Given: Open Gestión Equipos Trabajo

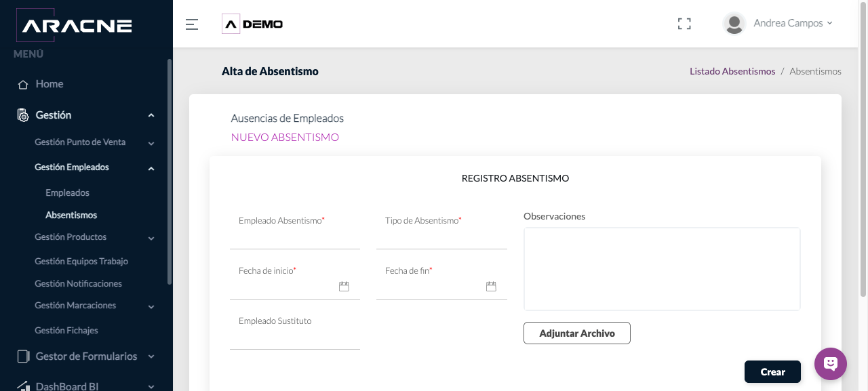Looking at the screenshot, I should tap(81, 262).
